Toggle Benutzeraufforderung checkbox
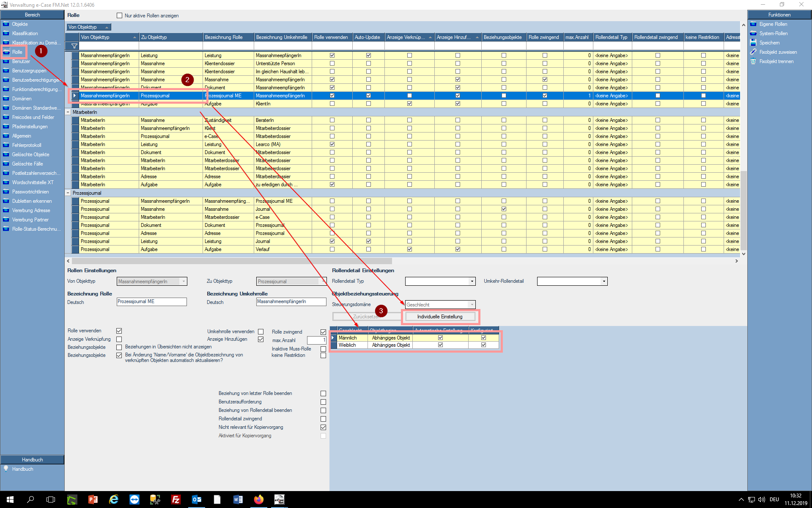 tap(324, 402)
